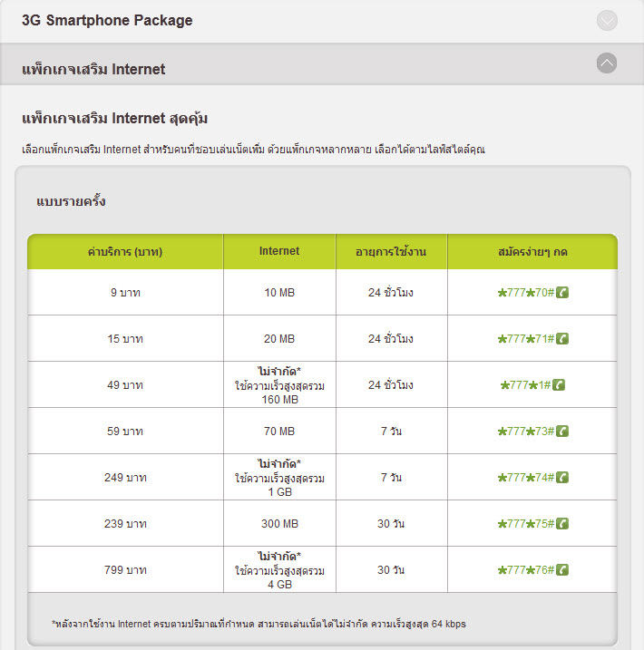
Task: Click the phone icon beside *777*74#
Action: click(x=562, y=478)
